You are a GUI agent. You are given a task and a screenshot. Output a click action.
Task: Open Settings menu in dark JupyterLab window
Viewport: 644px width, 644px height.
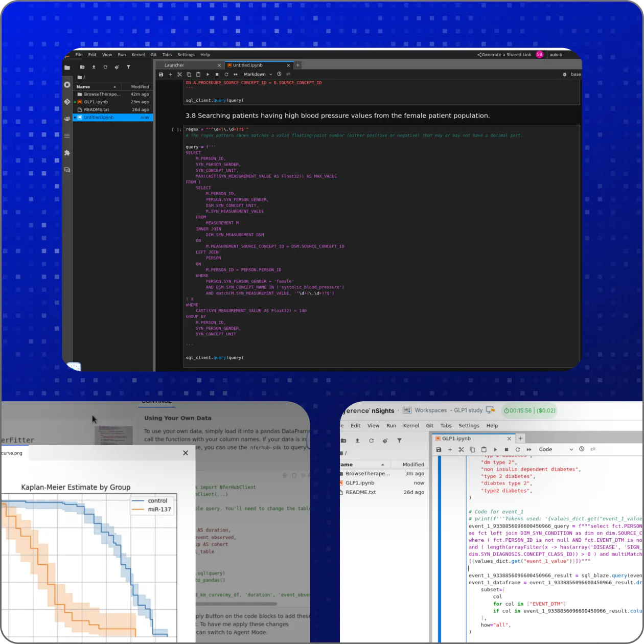(186, 55)
